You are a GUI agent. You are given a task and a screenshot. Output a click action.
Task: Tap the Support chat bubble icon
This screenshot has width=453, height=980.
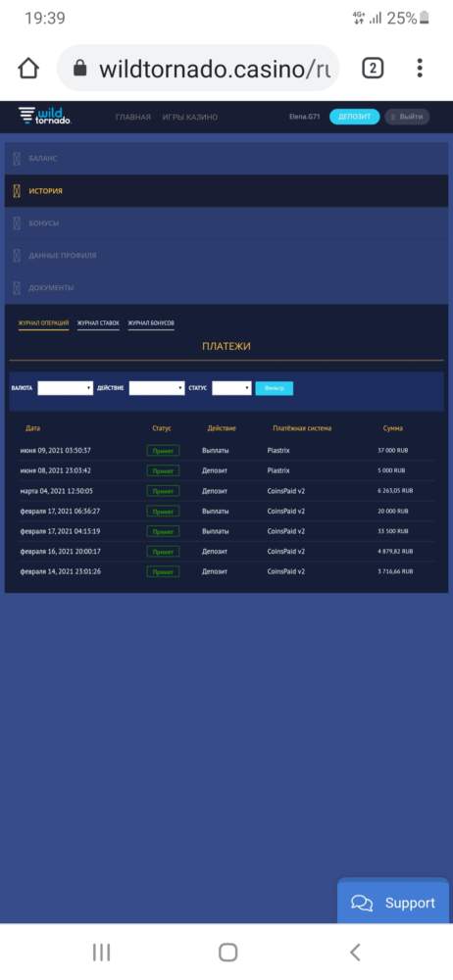[x=362, y=904]
